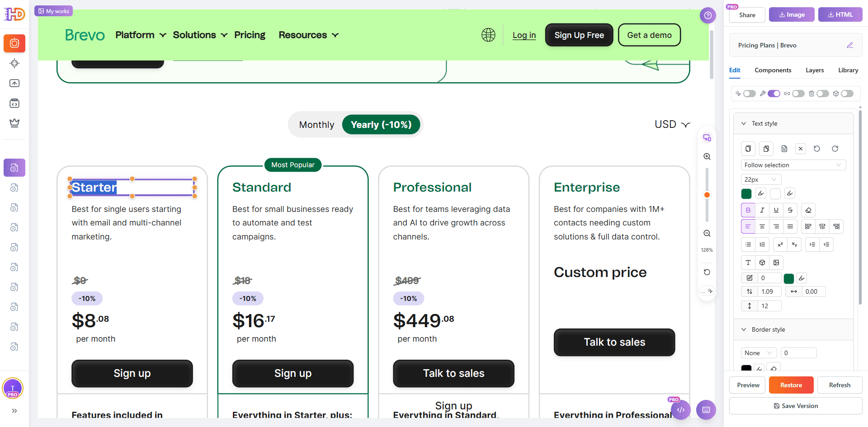Image resolution: width=868 pixels, height=427 pixels.
Task: Open the crown icon in left sidebar
Action: [x=14, y=123]
